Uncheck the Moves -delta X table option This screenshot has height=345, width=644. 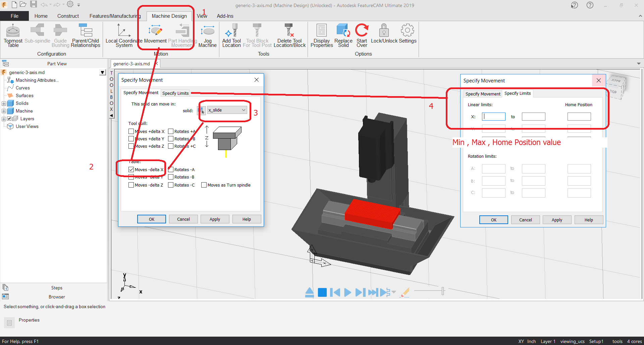[x=131, y=169]
